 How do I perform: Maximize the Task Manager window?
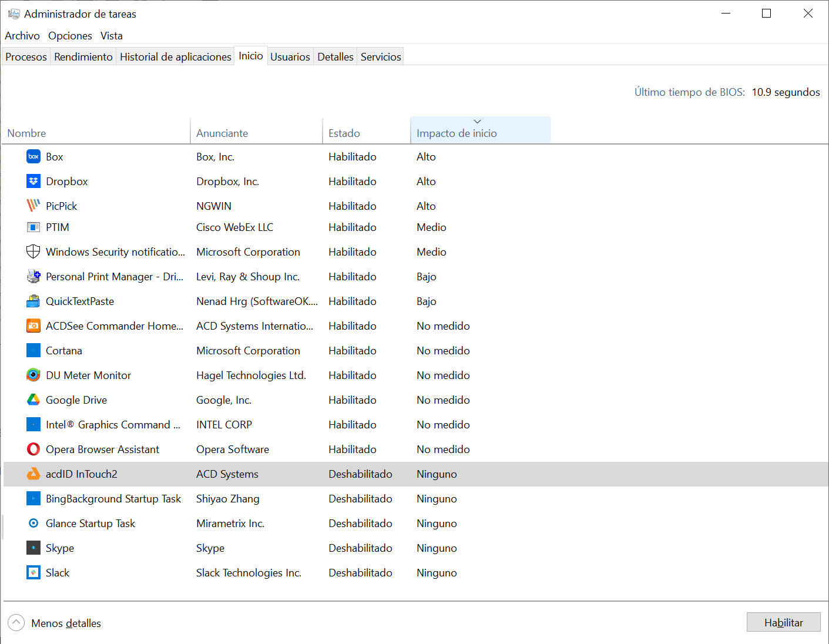tap(766, 14)
